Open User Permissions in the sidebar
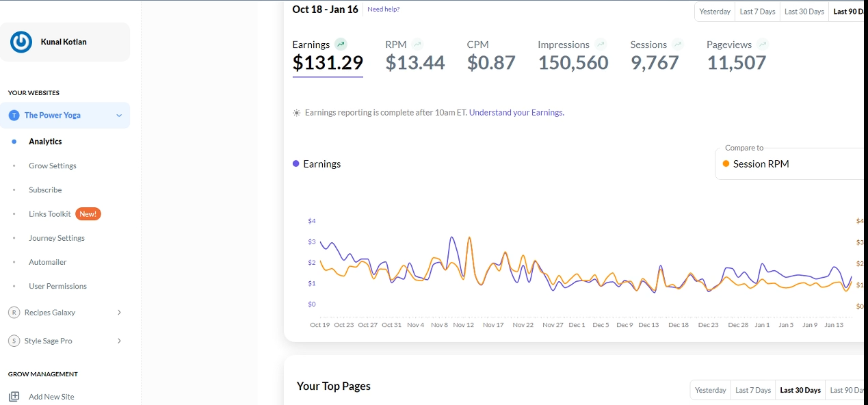The image size is (868, 405). click(57, 286)
